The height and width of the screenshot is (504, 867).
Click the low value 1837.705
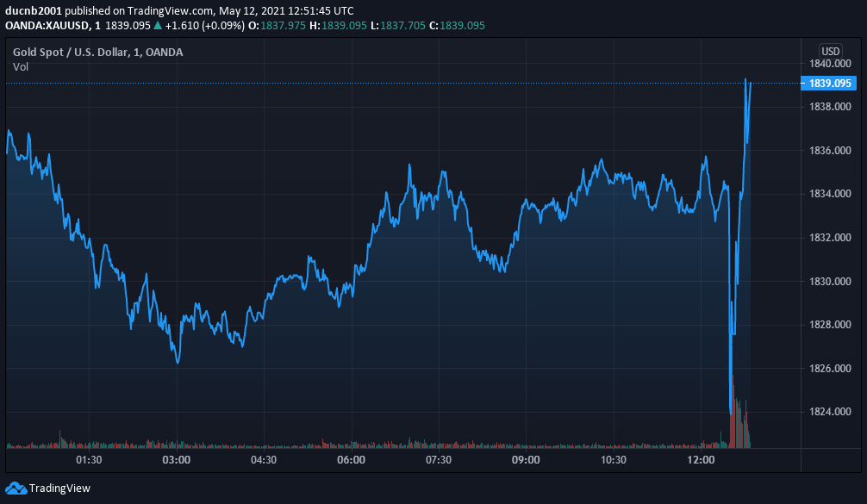(x=403, y=26)
